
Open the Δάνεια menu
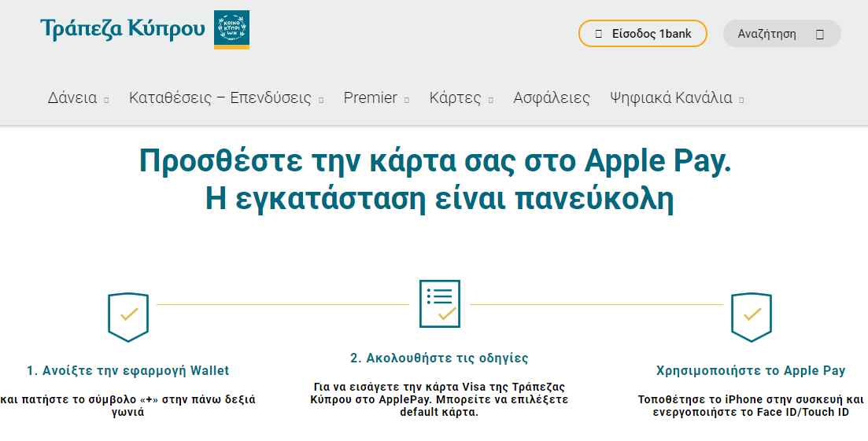[x=72, y=97]
